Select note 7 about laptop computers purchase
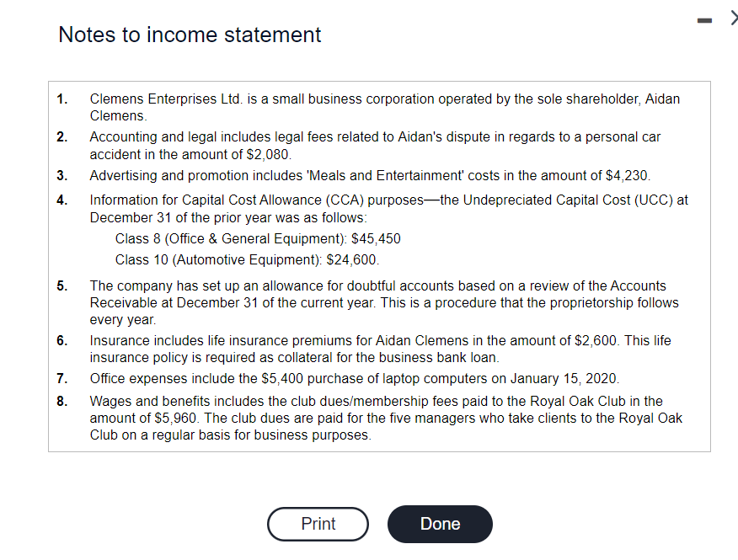This screenshot has width=738, height=560. point(352,378)
